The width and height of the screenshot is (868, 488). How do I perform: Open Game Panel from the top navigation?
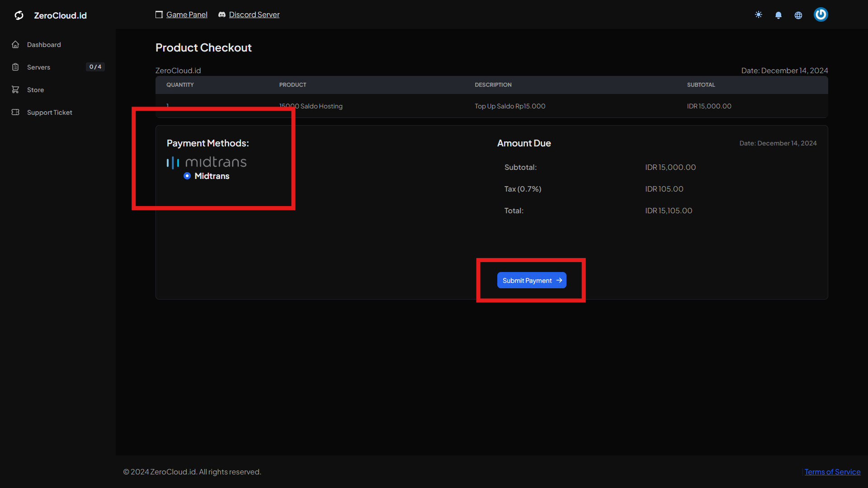186,14
